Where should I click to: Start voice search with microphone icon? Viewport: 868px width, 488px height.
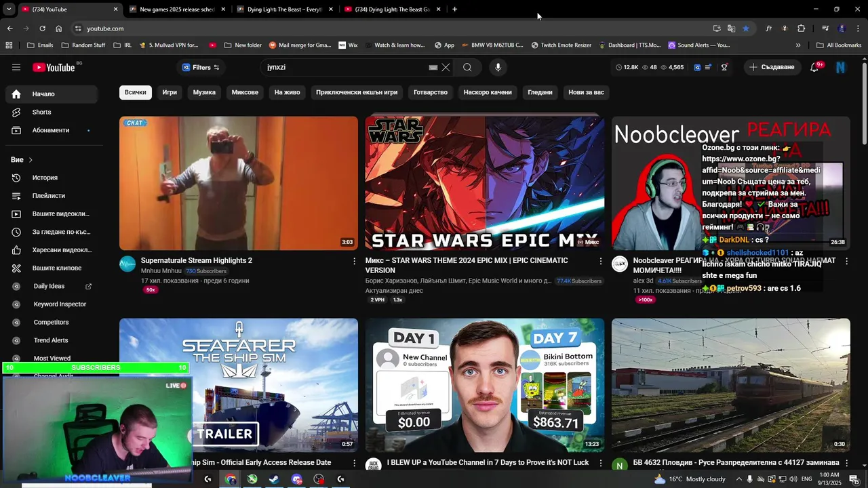click(x=498, y=67)
